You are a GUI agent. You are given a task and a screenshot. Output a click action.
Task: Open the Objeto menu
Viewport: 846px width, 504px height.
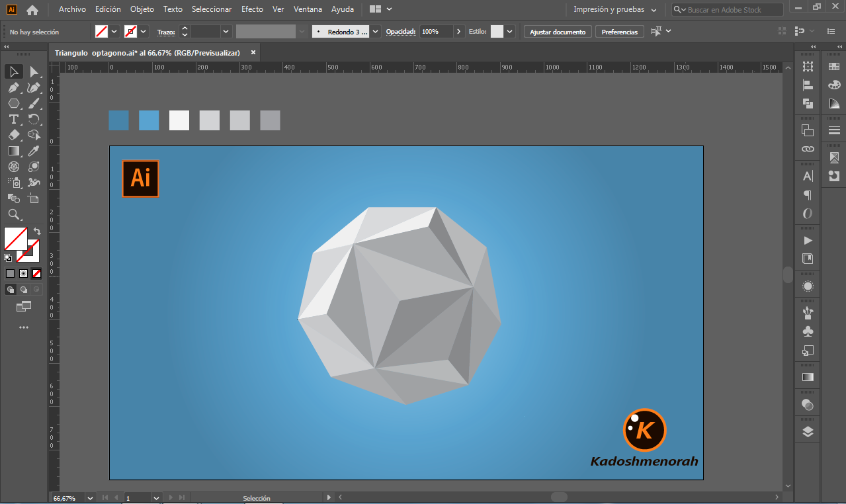[142, 10]
